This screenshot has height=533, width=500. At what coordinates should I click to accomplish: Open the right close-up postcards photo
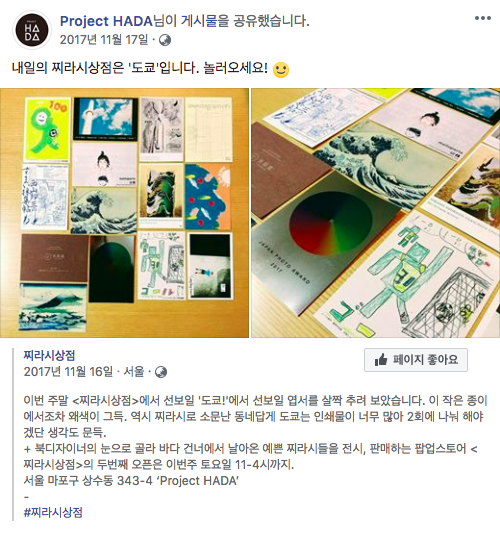(376, 213)
